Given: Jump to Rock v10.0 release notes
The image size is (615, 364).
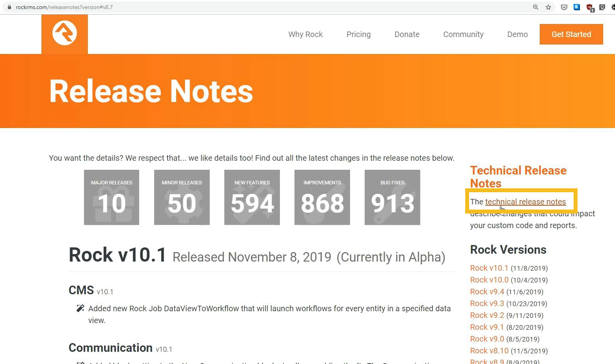Looking at the screenshot, I should pos(489,280).
